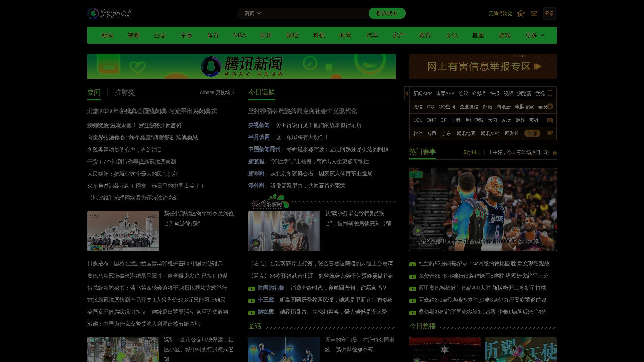Click 腾讯地图 in tools row
This screenshot has width=644, height=362.
[x=466, y=133]
